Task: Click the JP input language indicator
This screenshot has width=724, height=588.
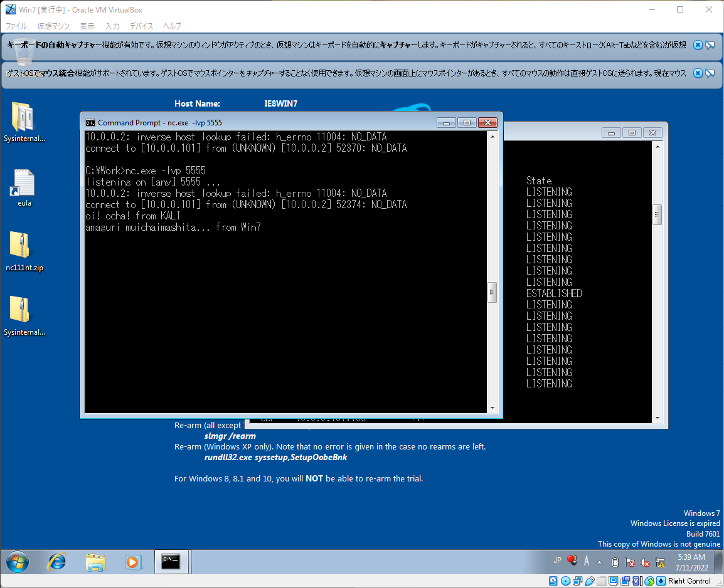Action: [557, 560]
